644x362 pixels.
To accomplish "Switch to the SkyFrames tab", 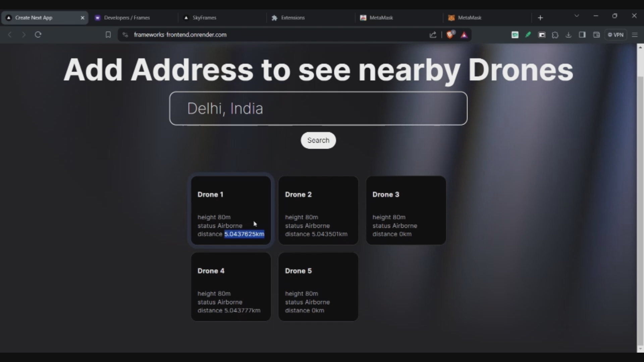I will 222,18.
